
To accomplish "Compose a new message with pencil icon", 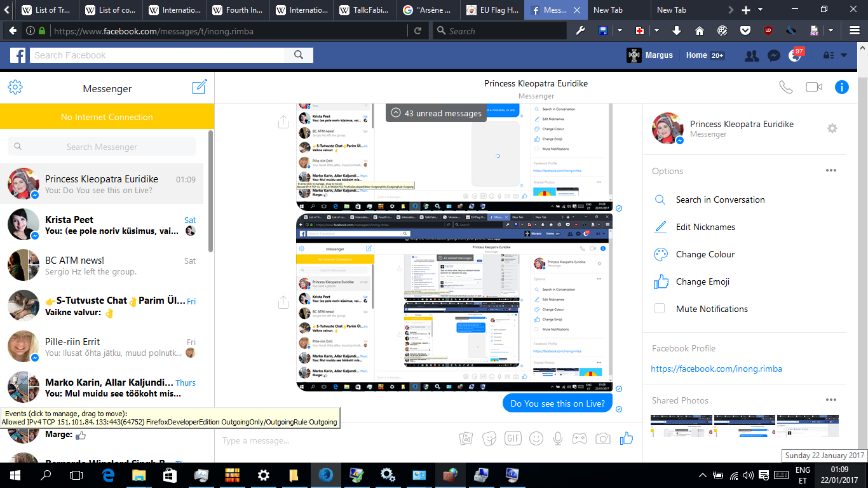I will [200, 87].
